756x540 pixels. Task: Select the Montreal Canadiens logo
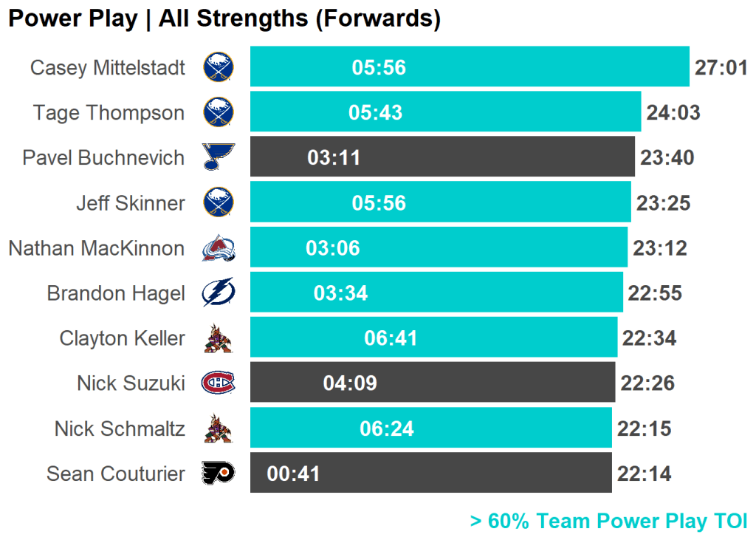coord(219,383)
